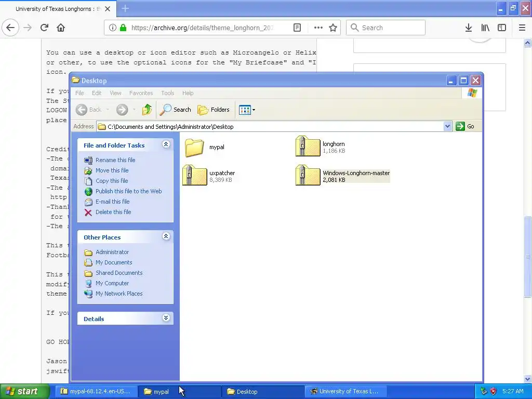Click Copy this file
Viewport: 532px width, 399px height.
click(112, 181)
